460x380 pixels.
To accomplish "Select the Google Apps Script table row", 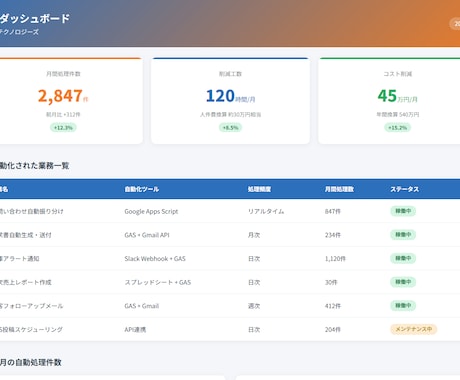I will pyautogui.click(x=230, y=211).
